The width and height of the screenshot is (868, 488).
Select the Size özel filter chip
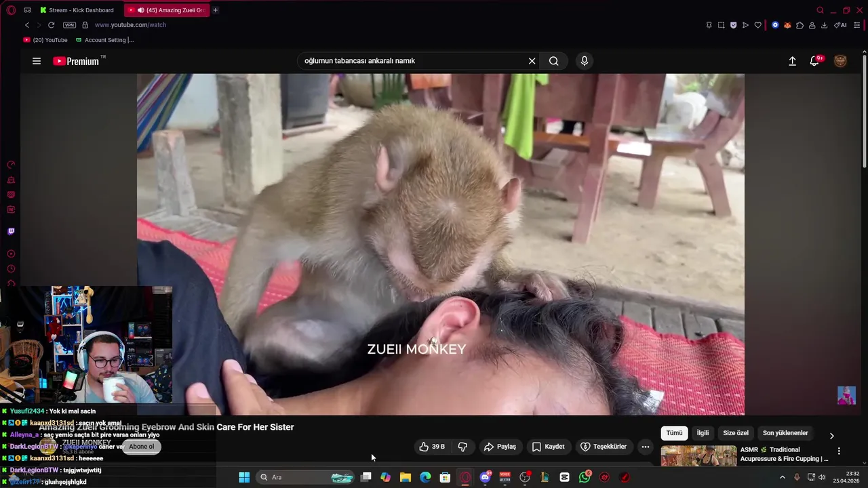[x=736, y=433]
